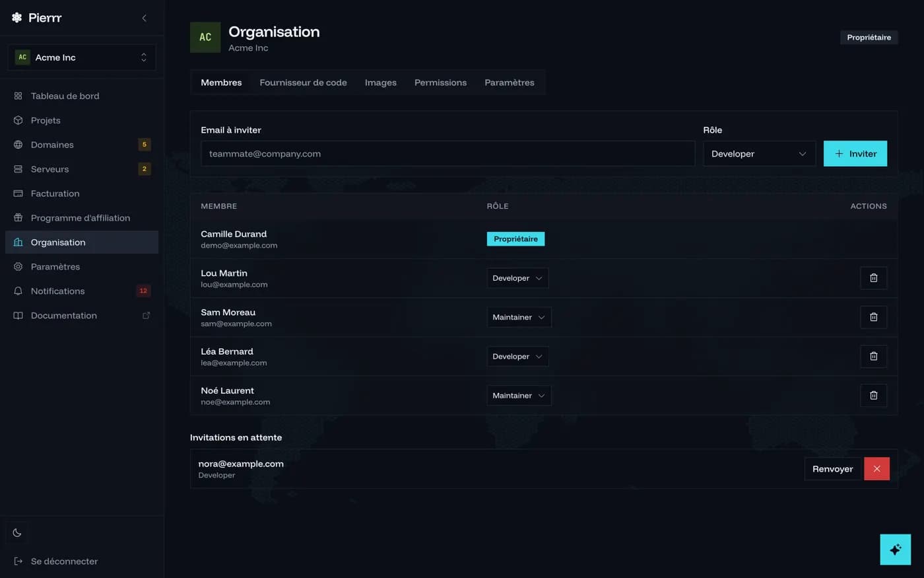Screen dimensions: 924x578
Task: Open the Facturation page
Action: point(82,194)
